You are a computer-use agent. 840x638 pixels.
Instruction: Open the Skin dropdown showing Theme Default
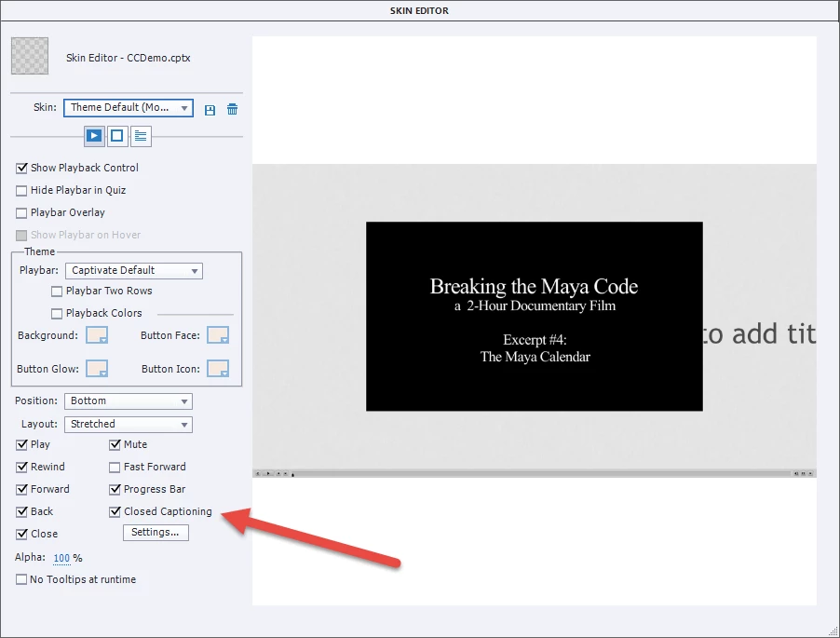point(129,108)
